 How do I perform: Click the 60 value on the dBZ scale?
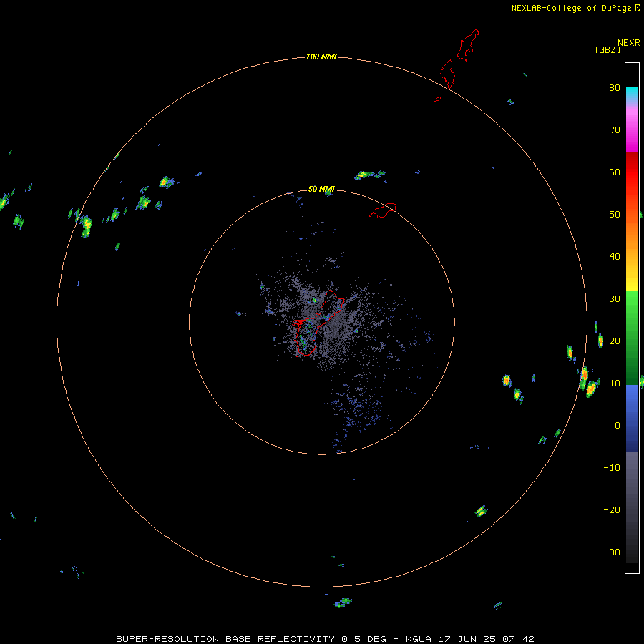pos(615,172)
